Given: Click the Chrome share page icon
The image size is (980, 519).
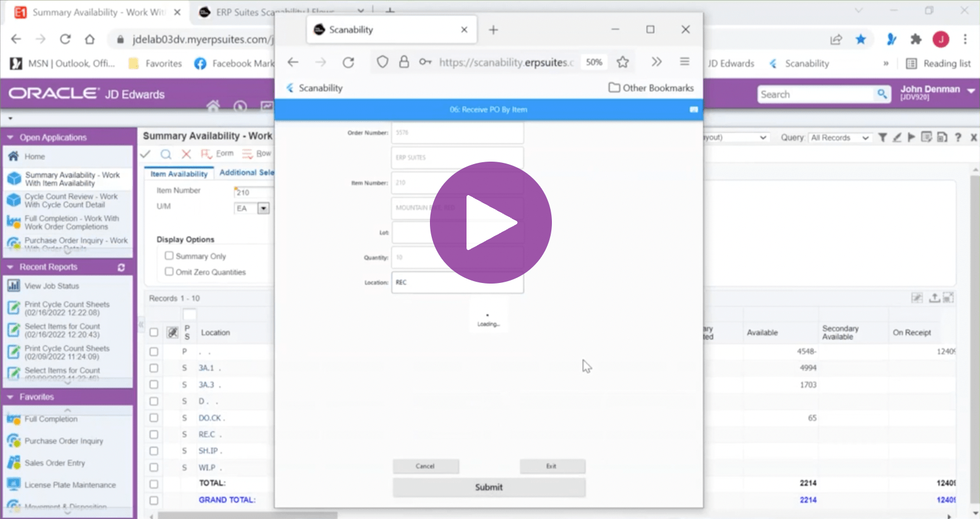Looking at the screenshot, I should [x=836, y=39].
